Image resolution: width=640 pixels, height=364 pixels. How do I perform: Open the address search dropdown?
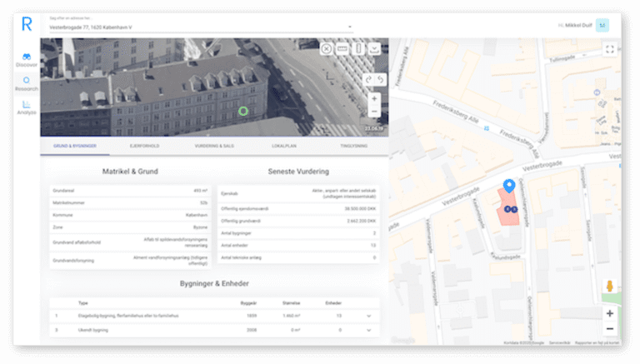point(350,27)
